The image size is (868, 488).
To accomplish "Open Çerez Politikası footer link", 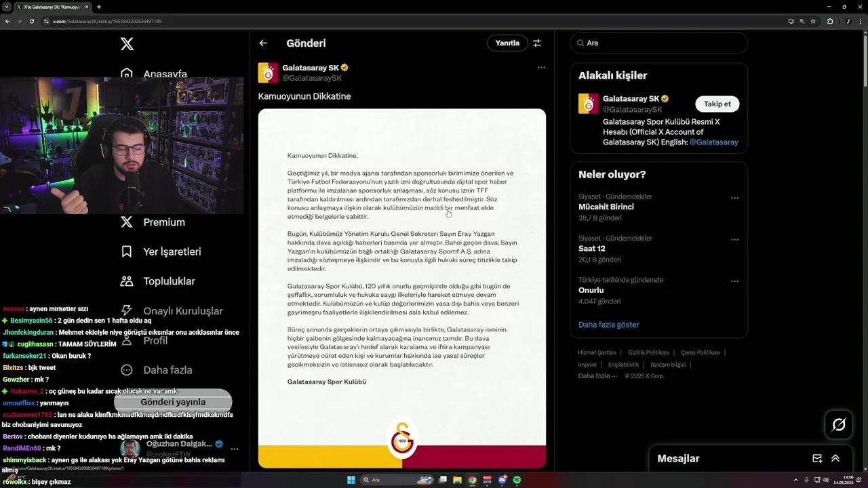I will click(x=701, y=352).
